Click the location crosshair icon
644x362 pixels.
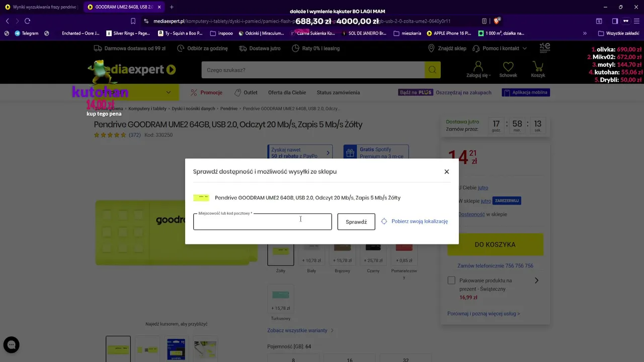pos(384,221)
